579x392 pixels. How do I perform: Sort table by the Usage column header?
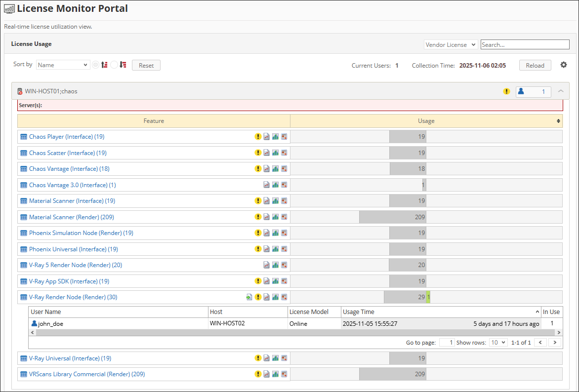(426, 120)
